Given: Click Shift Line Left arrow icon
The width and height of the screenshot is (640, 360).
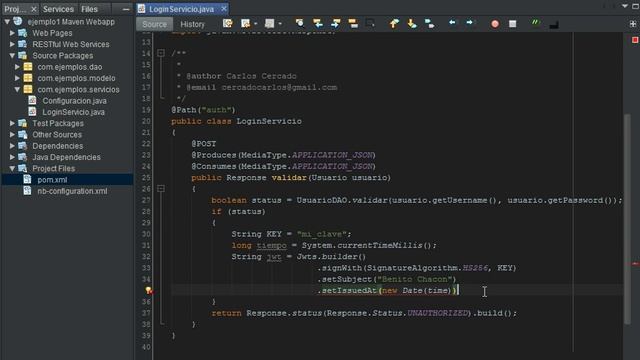Looking at the screenshot, I should [452, 22].
